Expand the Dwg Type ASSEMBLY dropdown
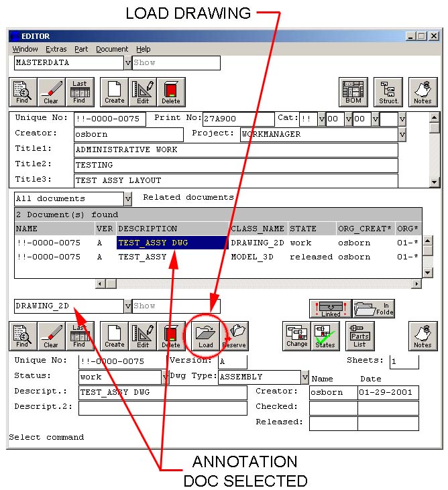 coord(304,377)
